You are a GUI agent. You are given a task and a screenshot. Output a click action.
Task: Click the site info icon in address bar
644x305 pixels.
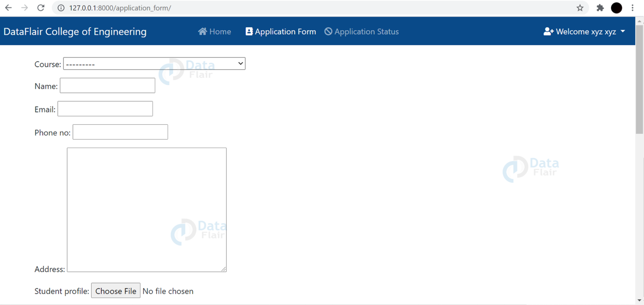(x=61, y=8)
